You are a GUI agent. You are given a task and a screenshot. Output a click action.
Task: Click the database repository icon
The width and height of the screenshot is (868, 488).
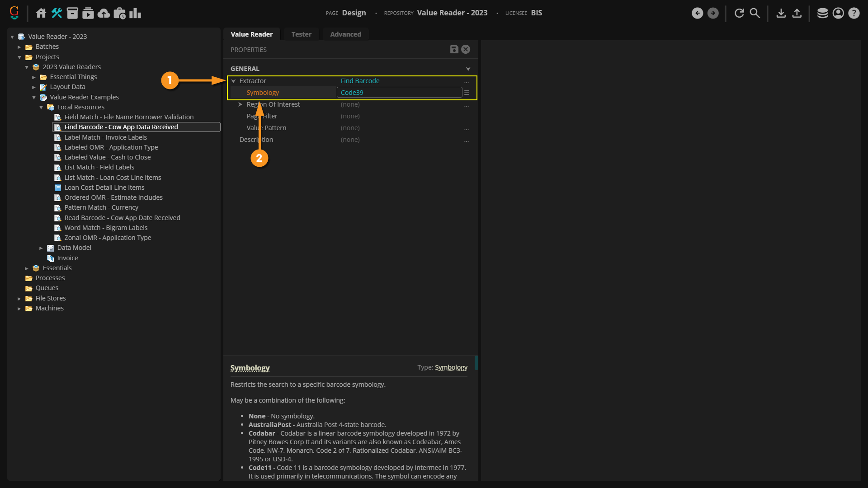[822, 13]
